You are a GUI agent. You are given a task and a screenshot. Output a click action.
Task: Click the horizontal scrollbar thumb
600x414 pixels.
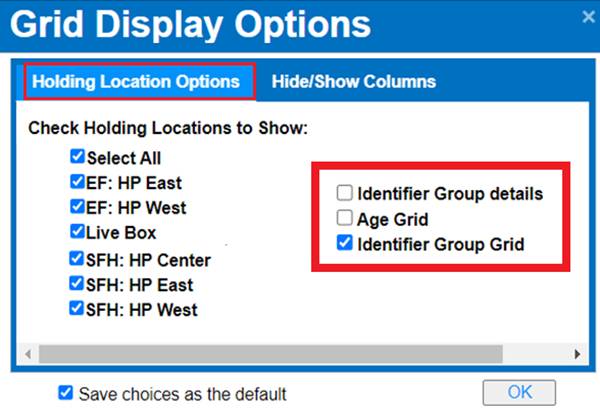pyautogui.click(x=262, y=354)
